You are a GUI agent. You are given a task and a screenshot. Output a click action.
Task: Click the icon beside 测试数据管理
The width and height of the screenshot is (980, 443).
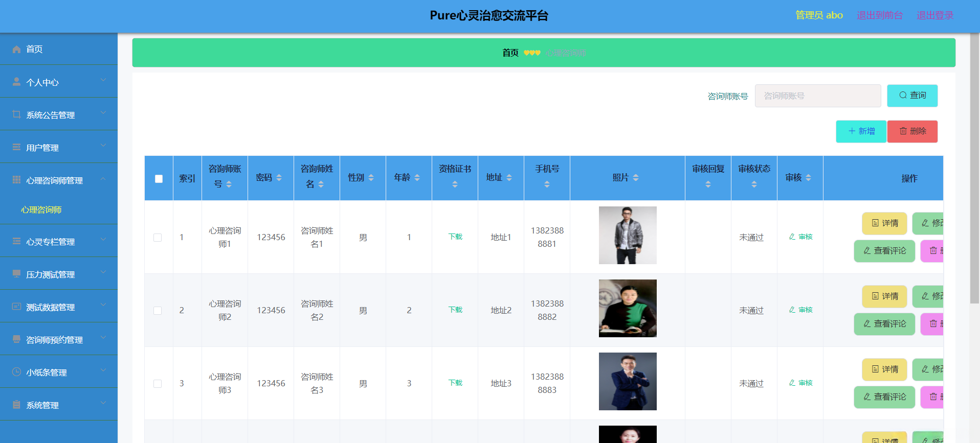pos(16,307)
